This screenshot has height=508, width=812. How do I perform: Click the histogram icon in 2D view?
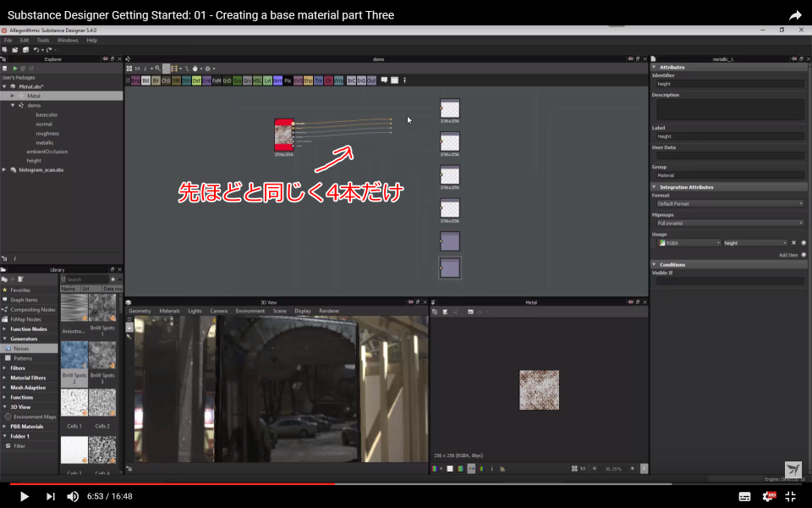click(x=502, y=468)
